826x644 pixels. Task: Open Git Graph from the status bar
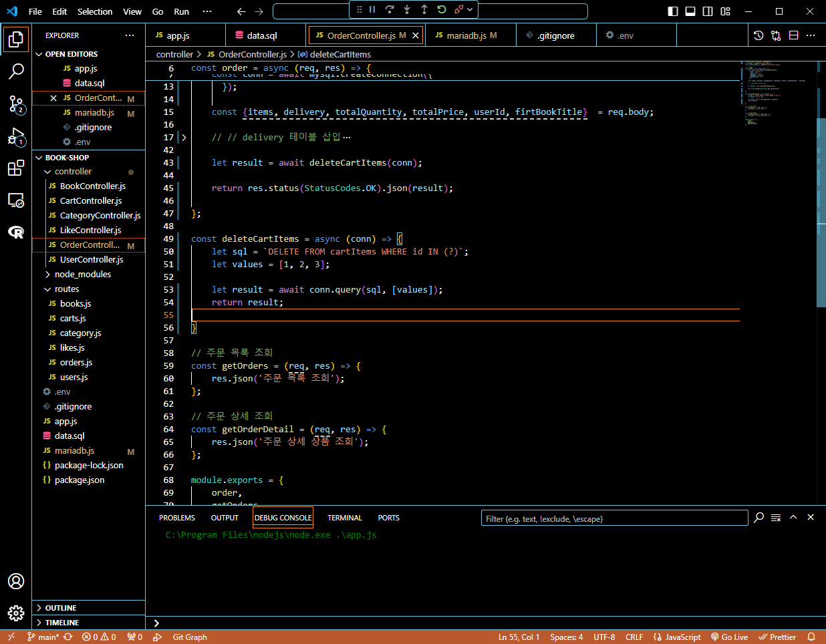(190, 637)
